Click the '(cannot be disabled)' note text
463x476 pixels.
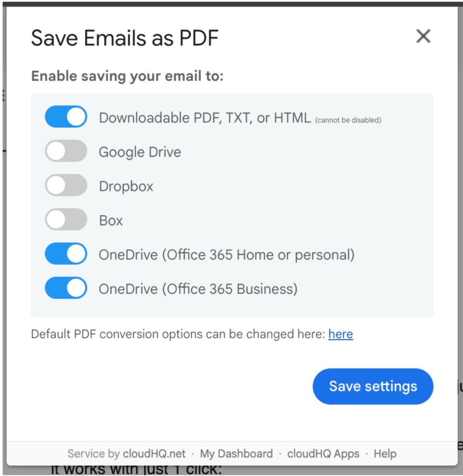point(348,120)
